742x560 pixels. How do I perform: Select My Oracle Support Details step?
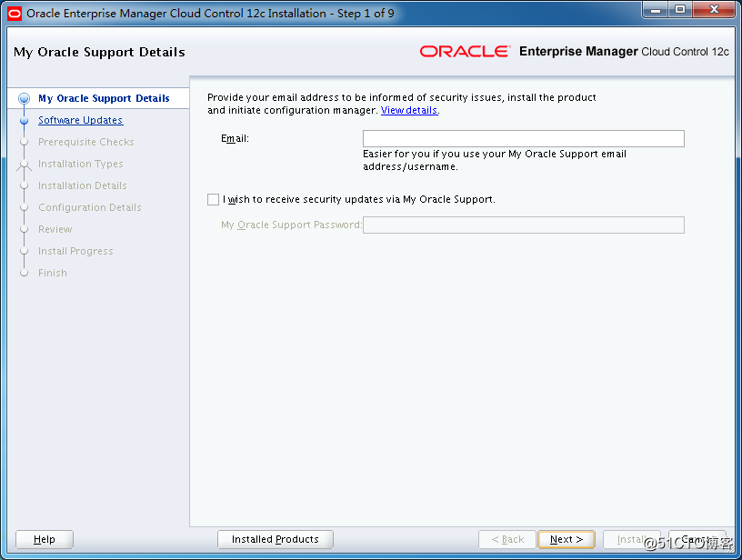tap(104, 98)
